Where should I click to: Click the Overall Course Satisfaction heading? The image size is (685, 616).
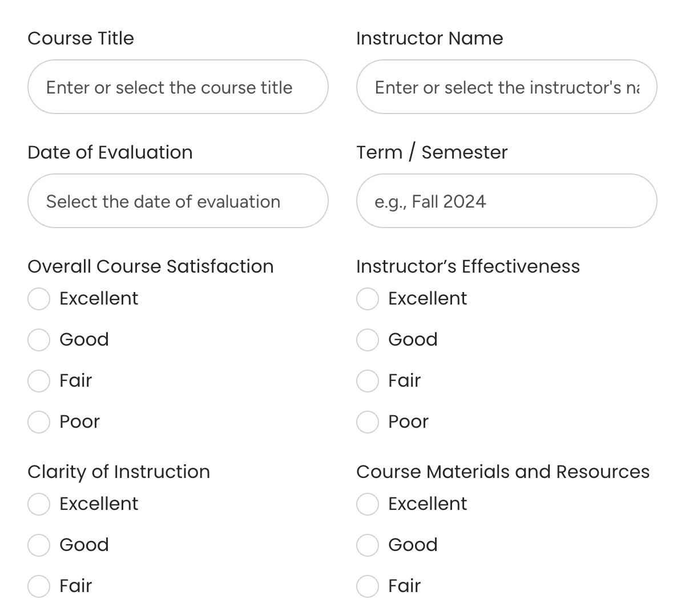[150, 266]
